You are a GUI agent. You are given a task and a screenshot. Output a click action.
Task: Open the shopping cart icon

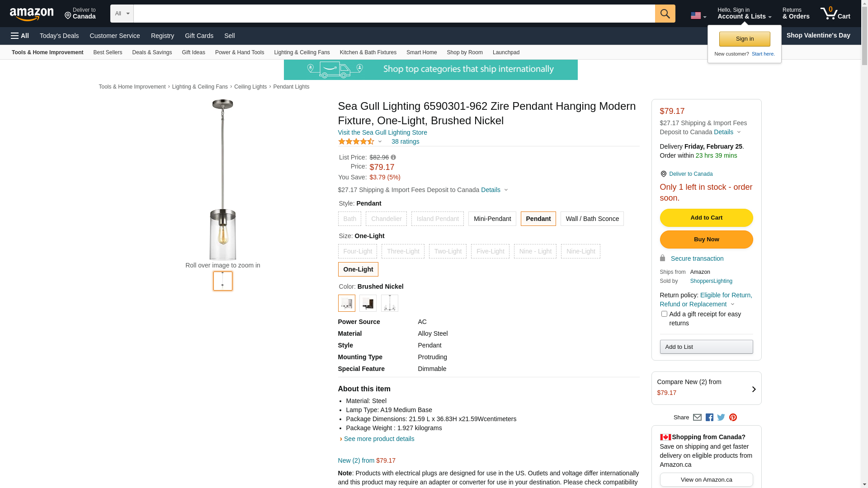pyautogui.click(x=835, y=14)
